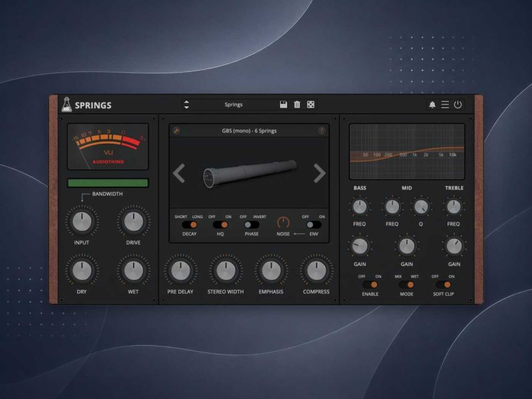The height and width of the screenshot is (399, 532).
Task: Click the Drive knob
Action: 134,221
